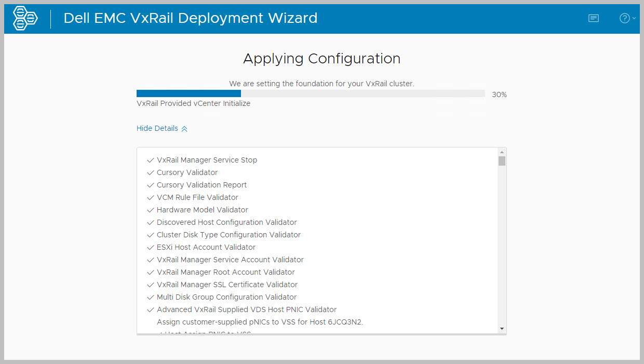This screenshot has width=644, height=364.
Task: Click the Dell EMC VxRail Deployment Wizard title
Action: pos(190,18)
